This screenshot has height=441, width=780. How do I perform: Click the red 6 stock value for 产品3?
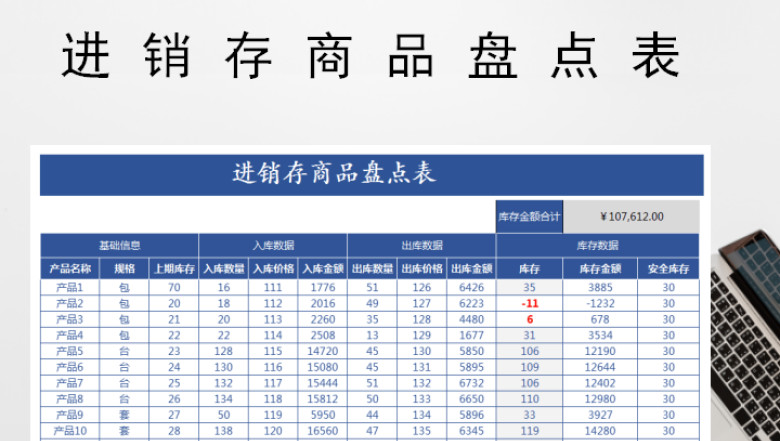[x=530, y=319]
